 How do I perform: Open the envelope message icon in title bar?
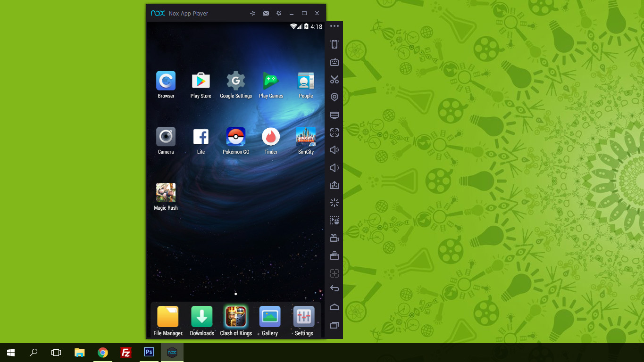coord(266,13)
